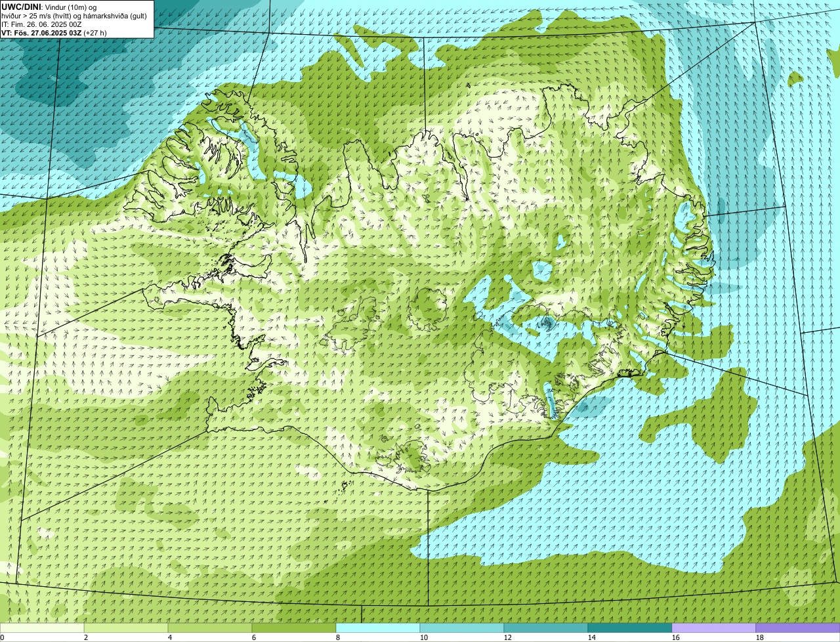Click the '18' legend scale label
The height and width of the screenshot is (642, 840).
(760, 637)
